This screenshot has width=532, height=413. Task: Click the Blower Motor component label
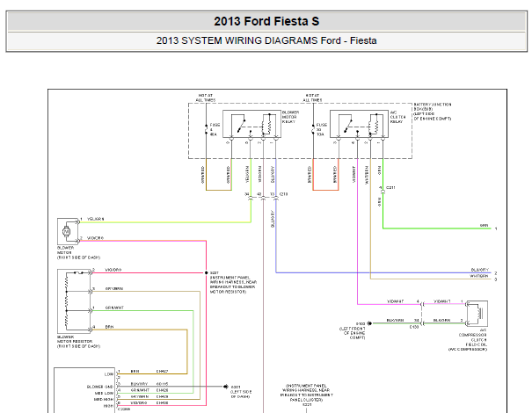tap(78, 252)
